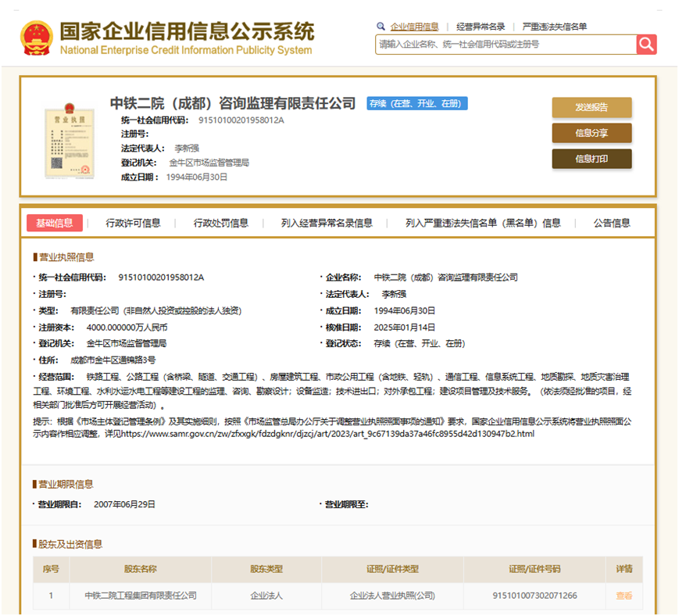The height and width of the screenshot is (616, 679).
Task: Click the 营业执照信息 section heading
Action: click(66, 257)
